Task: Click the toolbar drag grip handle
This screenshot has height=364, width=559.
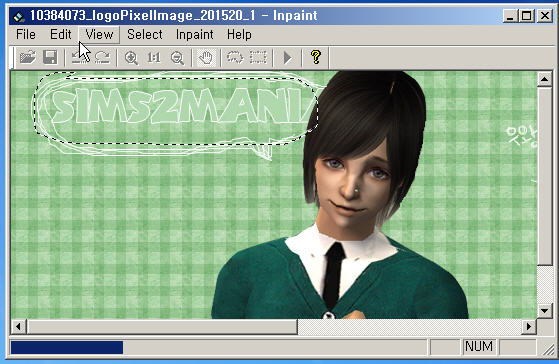Action: point(12,57)
